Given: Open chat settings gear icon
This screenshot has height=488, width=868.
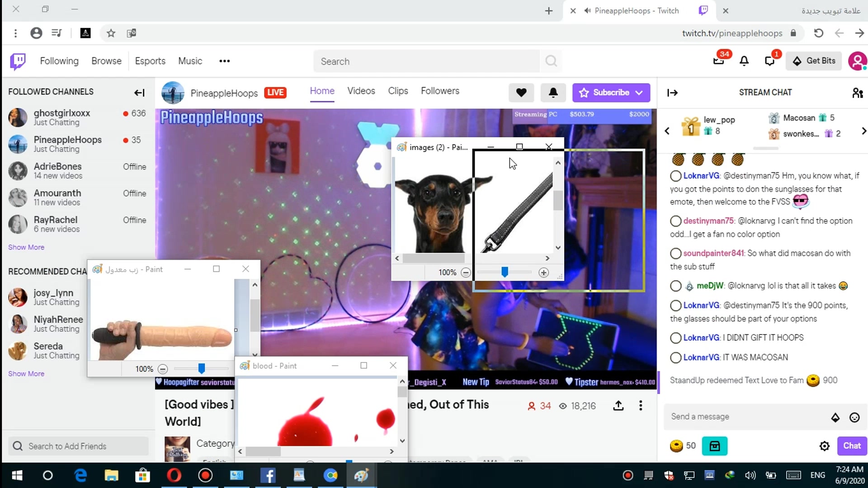Looking at the screenshot, I should click(824, 446).
